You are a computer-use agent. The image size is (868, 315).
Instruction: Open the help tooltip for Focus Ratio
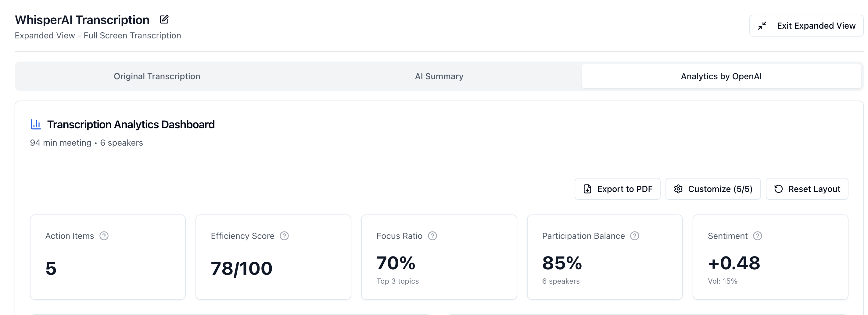pyautogui.click(x=433, y=236)
